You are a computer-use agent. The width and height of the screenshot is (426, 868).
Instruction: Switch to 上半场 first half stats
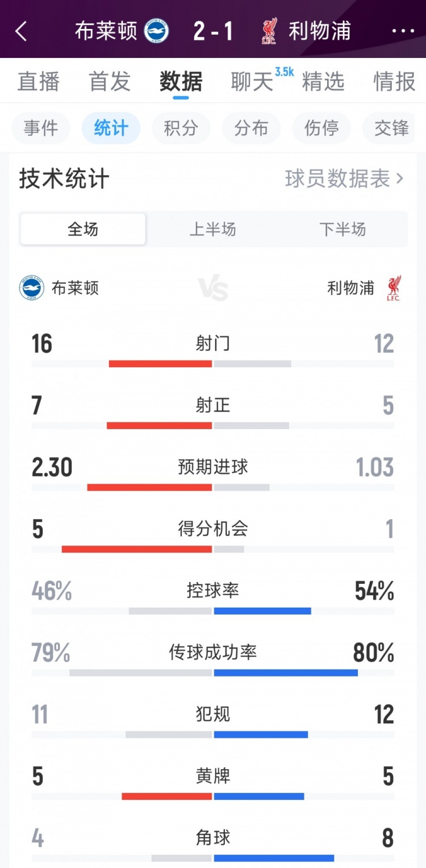point(212,230)
